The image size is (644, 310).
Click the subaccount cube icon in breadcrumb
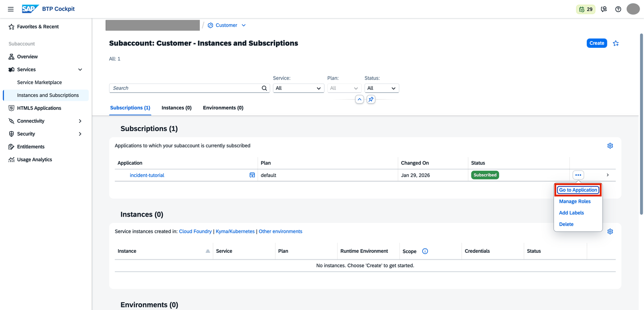pyautogui.click(x=210, y=25)
